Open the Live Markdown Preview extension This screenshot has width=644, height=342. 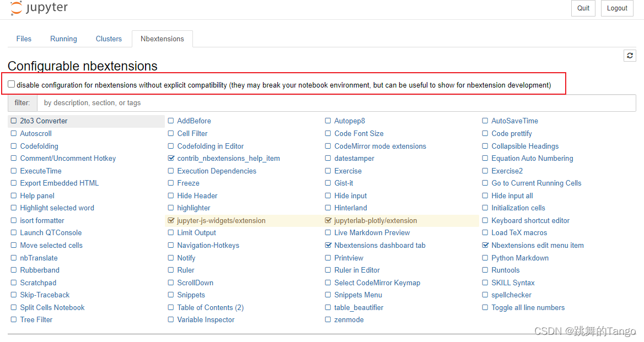(x=372, y=232)
